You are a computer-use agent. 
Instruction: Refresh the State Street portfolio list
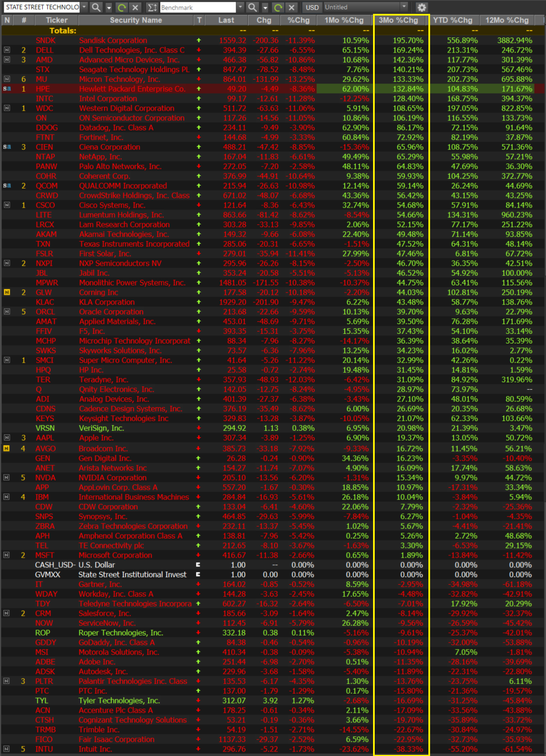coord(122,7)
